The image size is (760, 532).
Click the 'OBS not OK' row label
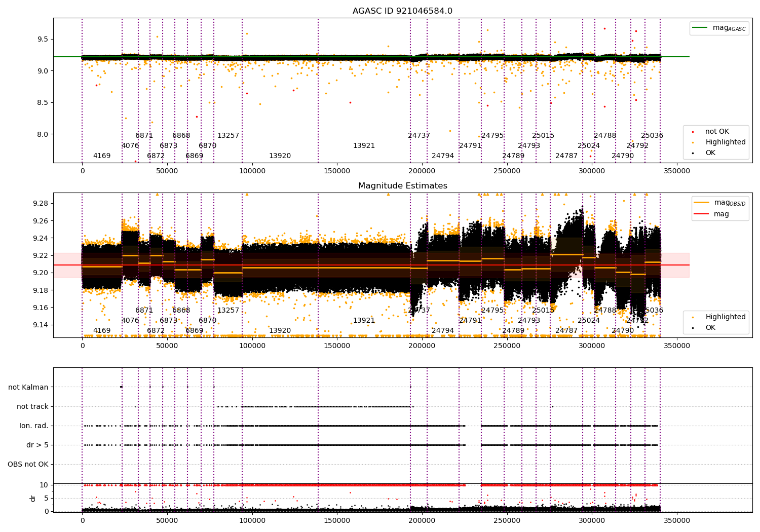point(28,464)
